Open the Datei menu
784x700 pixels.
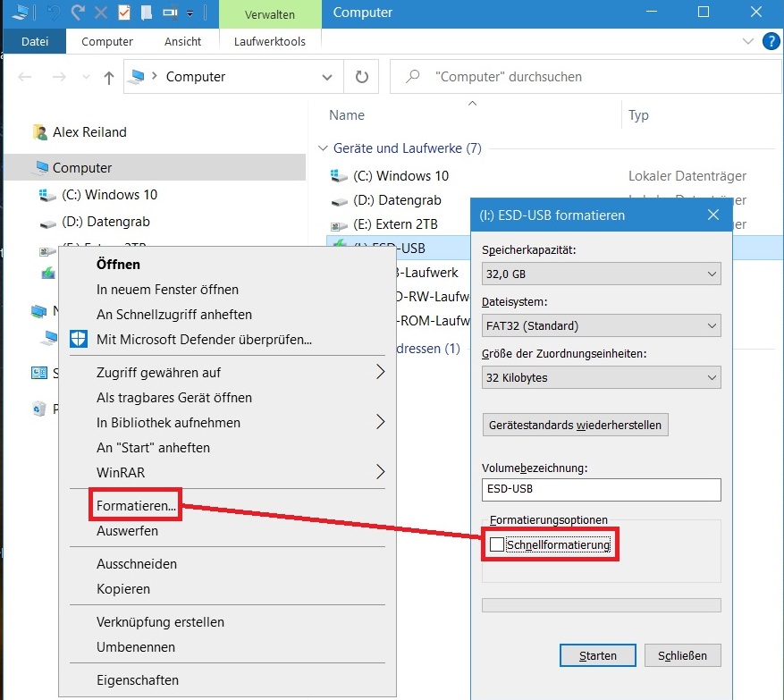point(35,41)
